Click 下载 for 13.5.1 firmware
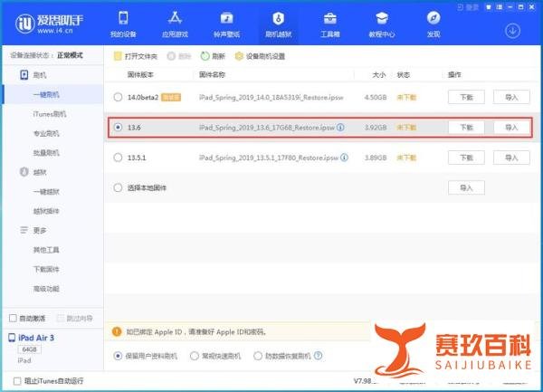543x392 pixels. pos(466,158)
